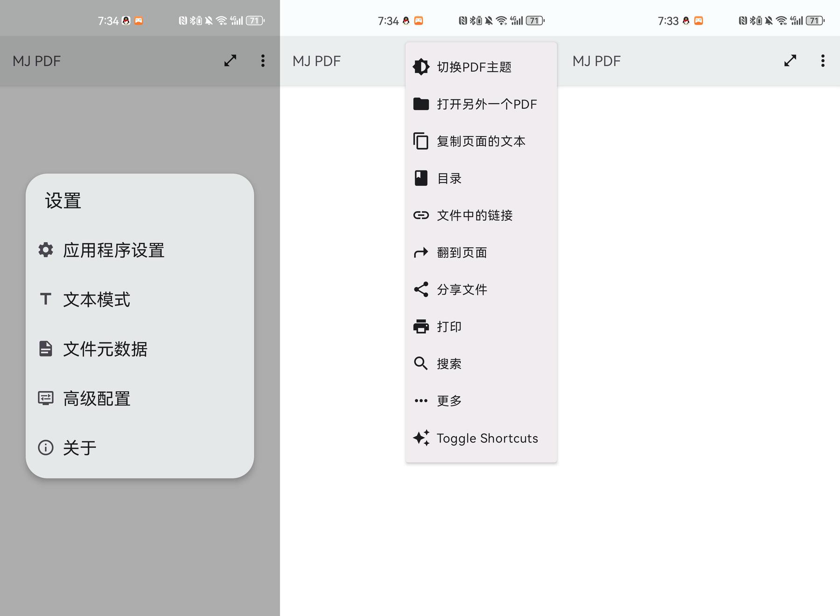Click the sparkle icon for Toggle Shortcuts
Screen dimensions: 840x616
(x=421, y=438)
